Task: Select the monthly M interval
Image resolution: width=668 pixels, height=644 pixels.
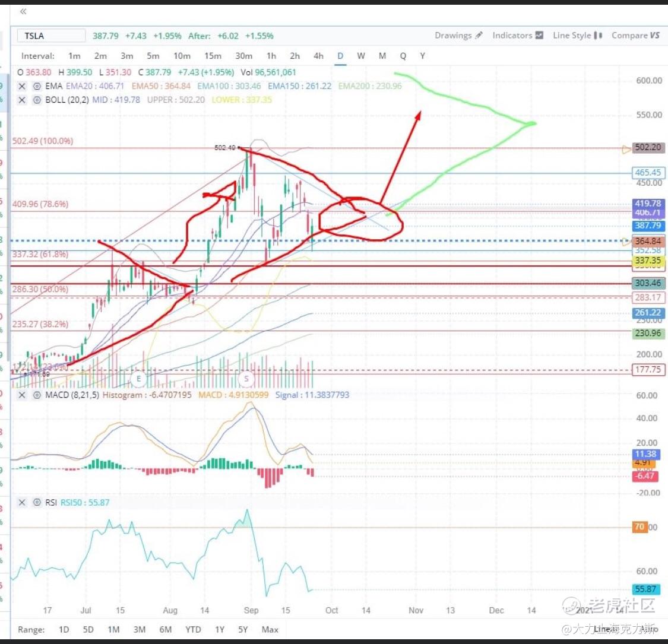Action: coord(382,56)
